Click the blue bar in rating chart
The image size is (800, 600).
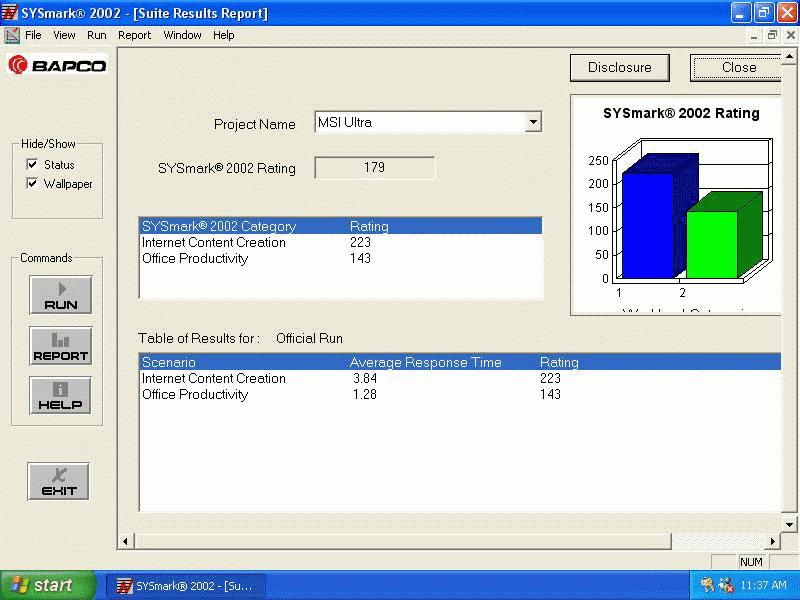(647, 225)
